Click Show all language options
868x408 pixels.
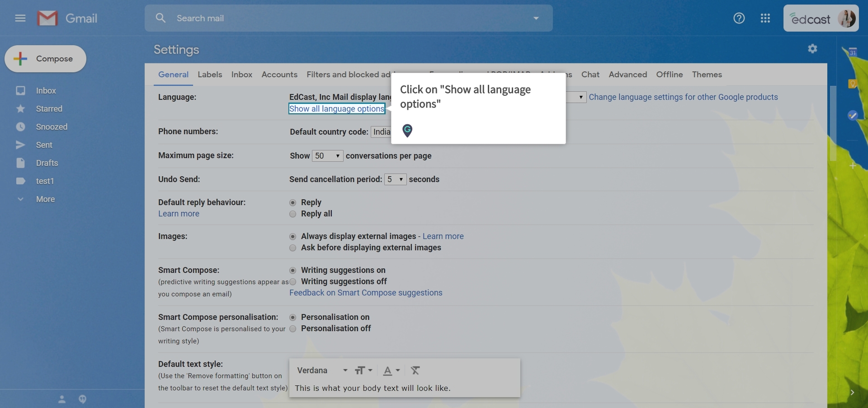(x=336, y=108)
